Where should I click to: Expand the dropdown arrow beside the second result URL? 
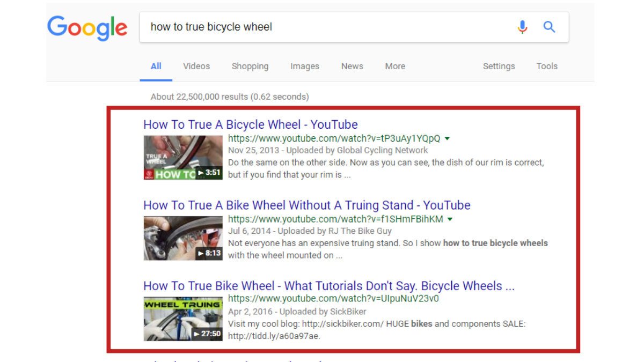click(450, 219)
